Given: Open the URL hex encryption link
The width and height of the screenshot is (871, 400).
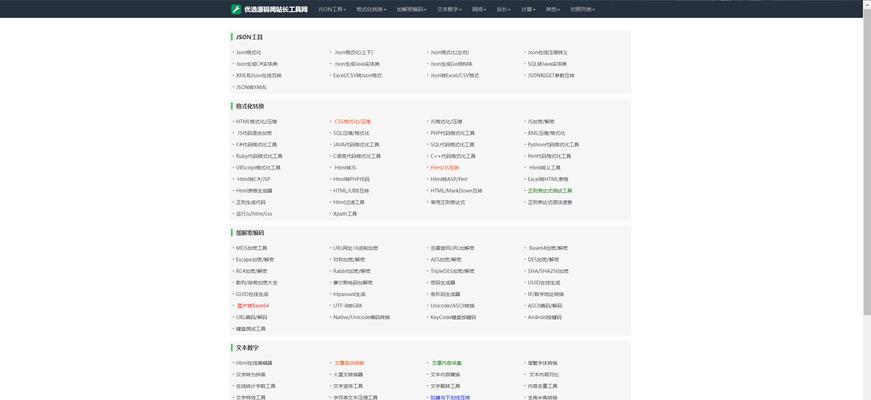Looking at the screenshot, I should point(355,248).
